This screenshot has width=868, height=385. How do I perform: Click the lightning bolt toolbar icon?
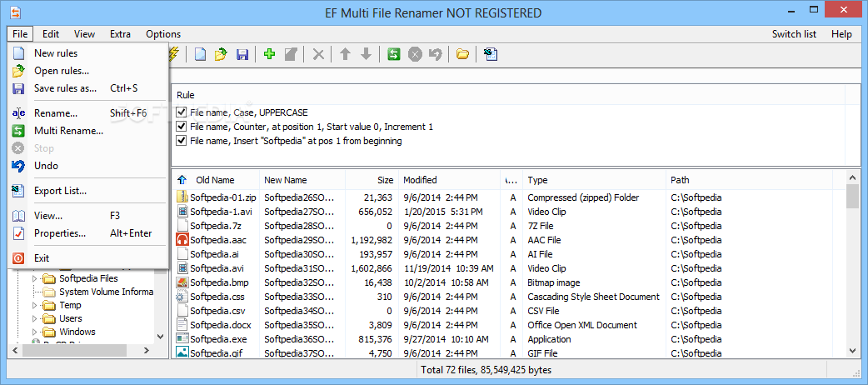tap(175, 54)
